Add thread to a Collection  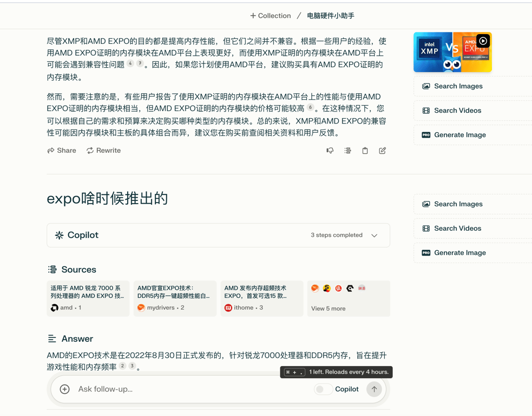point(271,16)
